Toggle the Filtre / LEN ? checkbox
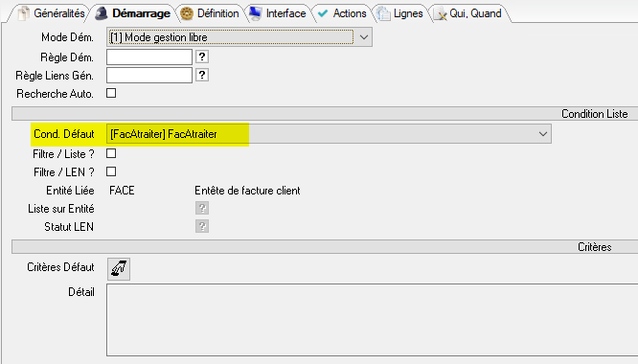This screenshot has height=364, width=638. point(111,171)
